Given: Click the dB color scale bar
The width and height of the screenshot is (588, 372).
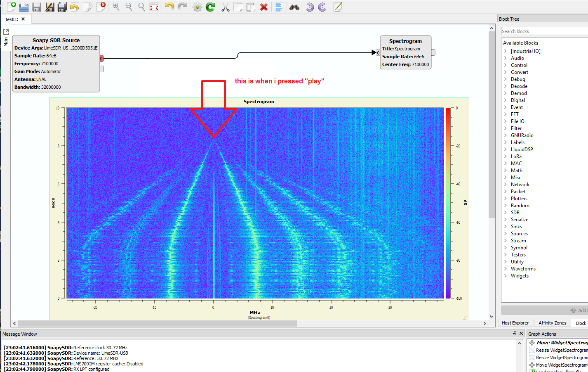Looking at the screenshot, I should tap(447, 203).
